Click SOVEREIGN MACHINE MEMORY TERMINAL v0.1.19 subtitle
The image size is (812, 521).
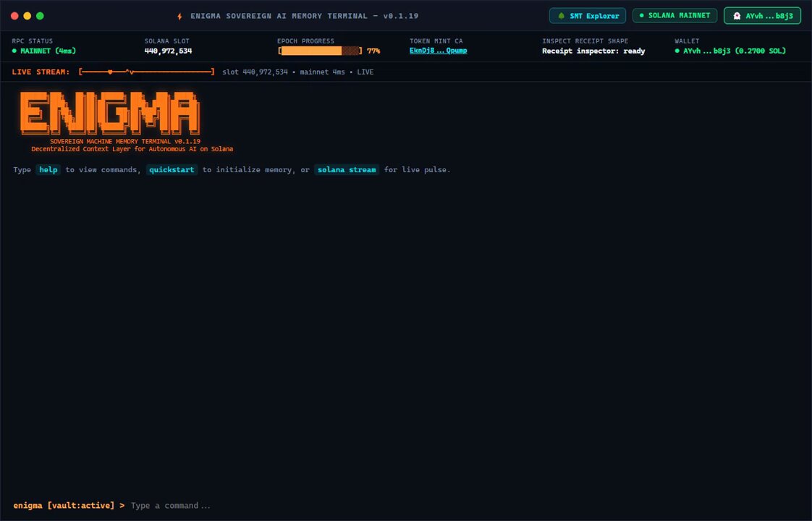125,141
